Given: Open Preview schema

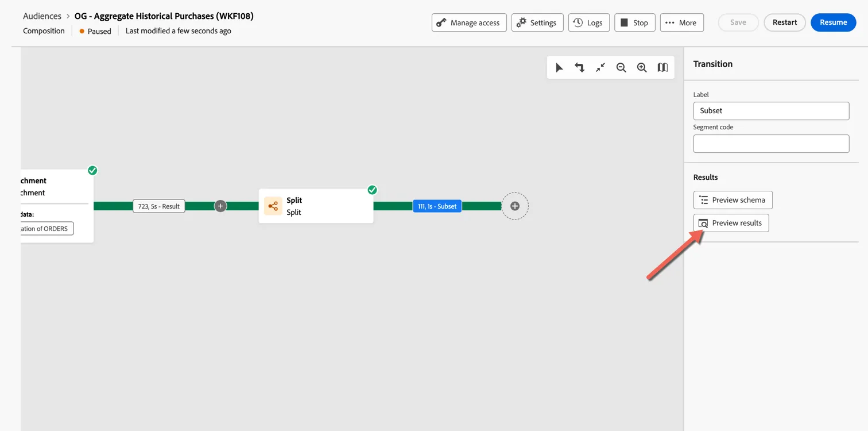Looking at the screenshot, I should (x=733, y=200).
